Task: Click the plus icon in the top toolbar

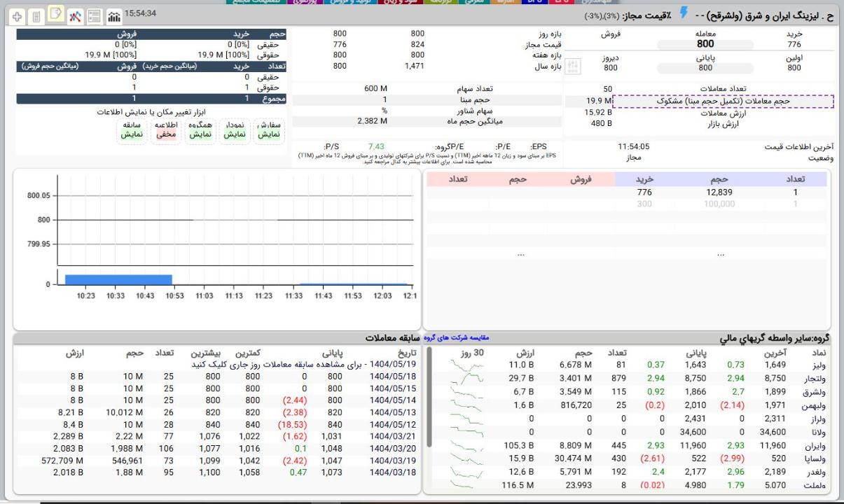Action: [x=17, y=15]
